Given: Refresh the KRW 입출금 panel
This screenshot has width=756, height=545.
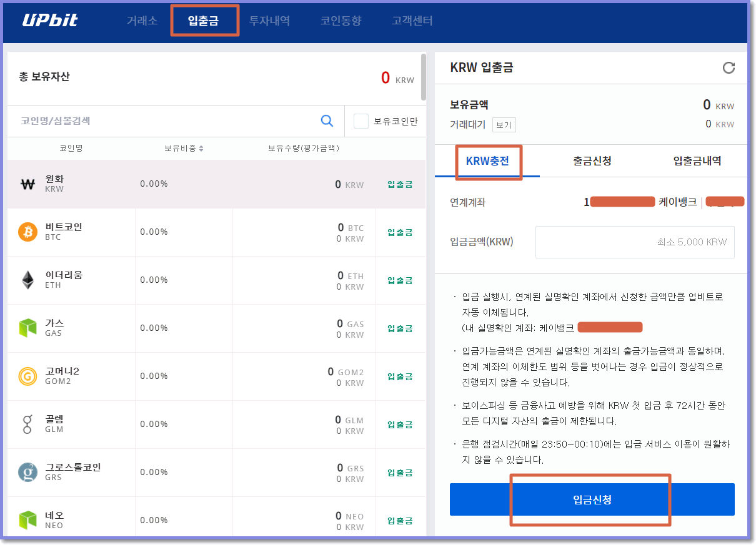Looking at the screenshot, I should tap(729, 67).
